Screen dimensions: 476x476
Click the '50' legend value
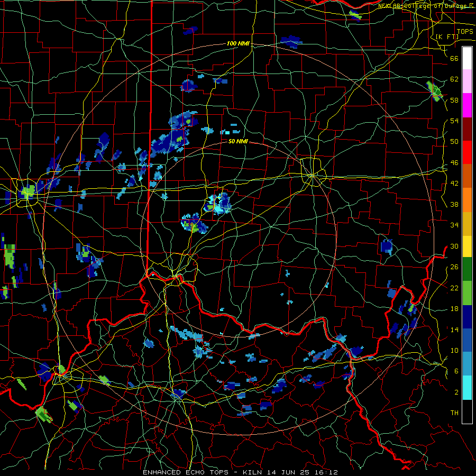click(454, 142)
